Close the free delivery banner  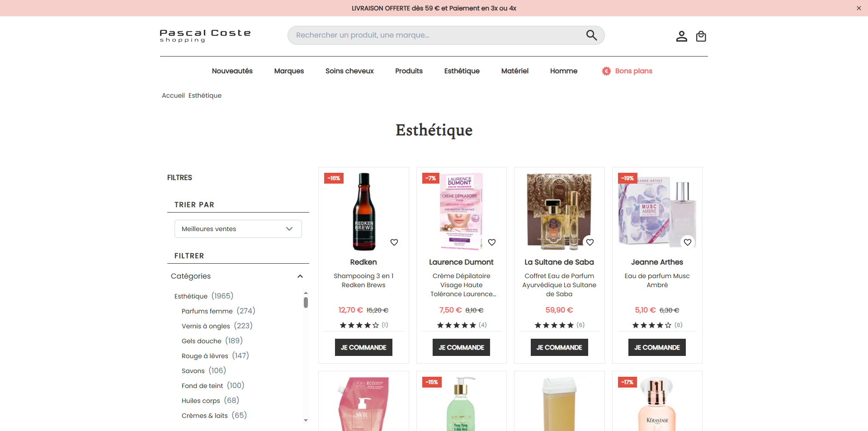[x=859, y=8]
